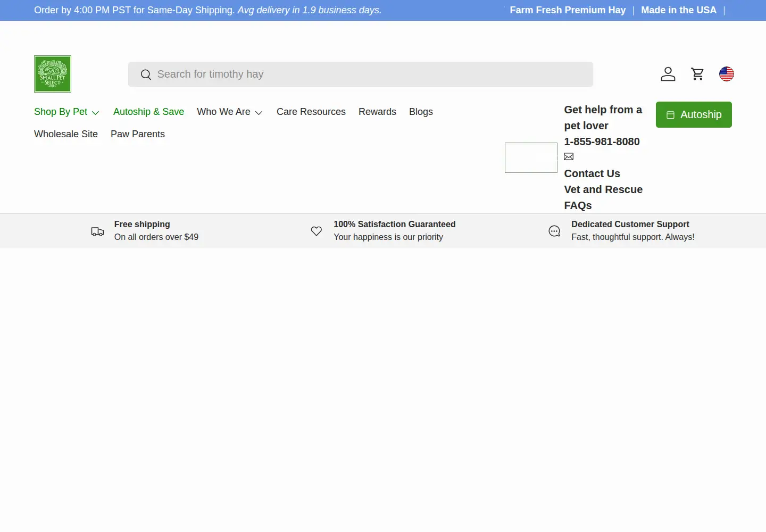The height and width of the screenshot is (532, 766).
Task: Click the calendar icon in Autoship button
Action: pyautogui.click(x=671, y=115)
